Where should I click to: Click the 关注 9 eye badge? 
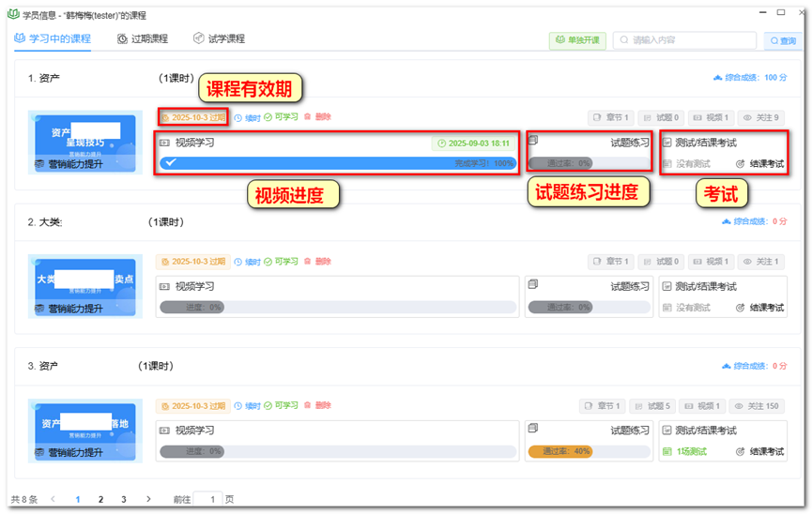click(760, 117)
